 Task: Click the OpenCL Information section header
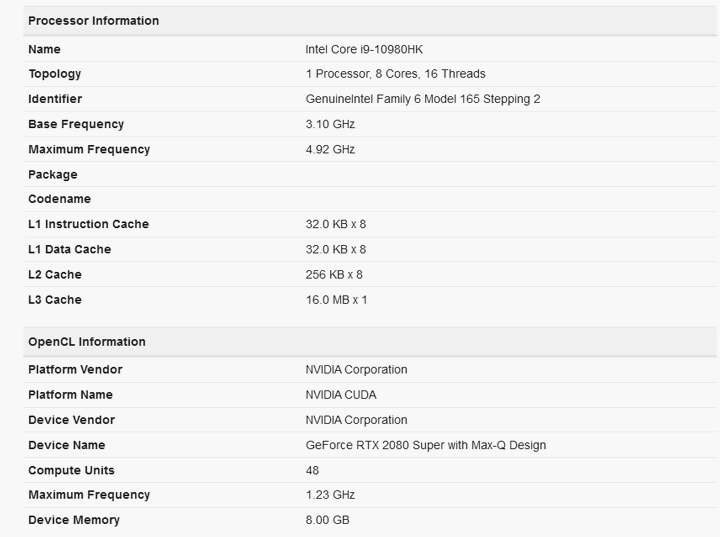coord(87,342)
